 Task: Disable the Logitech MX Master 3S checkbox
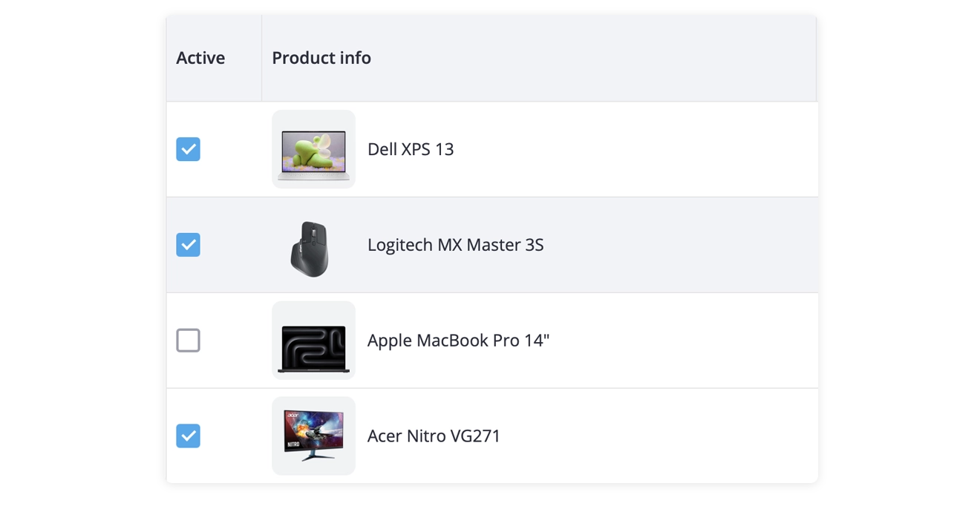coord(188,245)
